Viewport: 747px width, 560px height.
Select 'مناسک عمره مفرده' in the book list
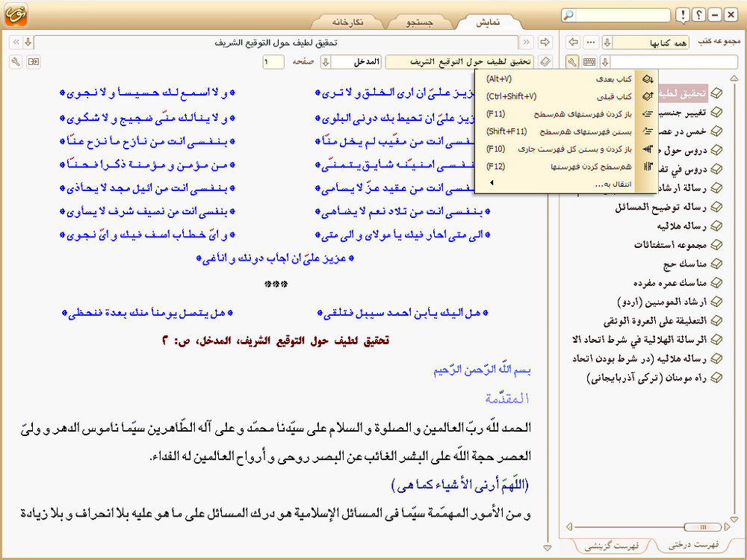[x=670, y=283]
